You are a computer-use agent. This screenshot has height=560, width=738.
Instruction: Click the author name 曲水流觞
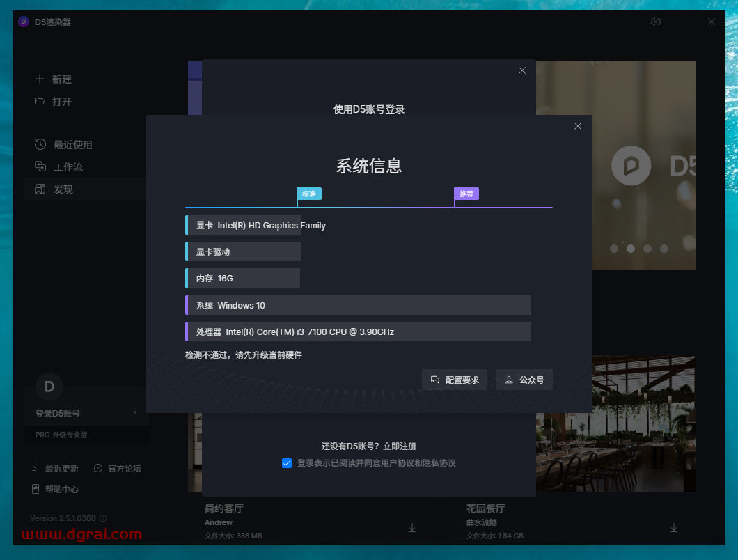(482, 522)
